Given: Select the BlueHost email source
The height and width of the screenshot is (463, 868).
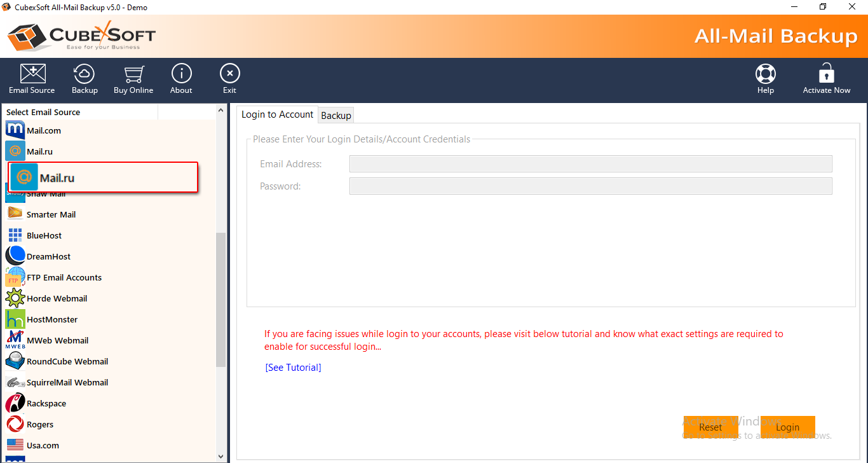Looking at the screenshot, I should coord(44,235).
